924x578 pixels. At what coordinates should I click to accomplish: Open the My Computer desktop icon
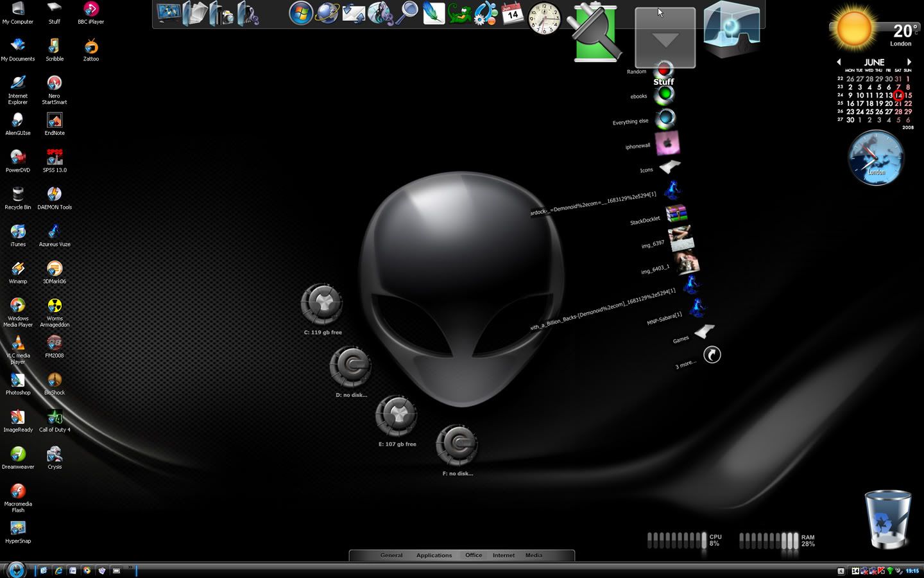[x=18, y=13]
